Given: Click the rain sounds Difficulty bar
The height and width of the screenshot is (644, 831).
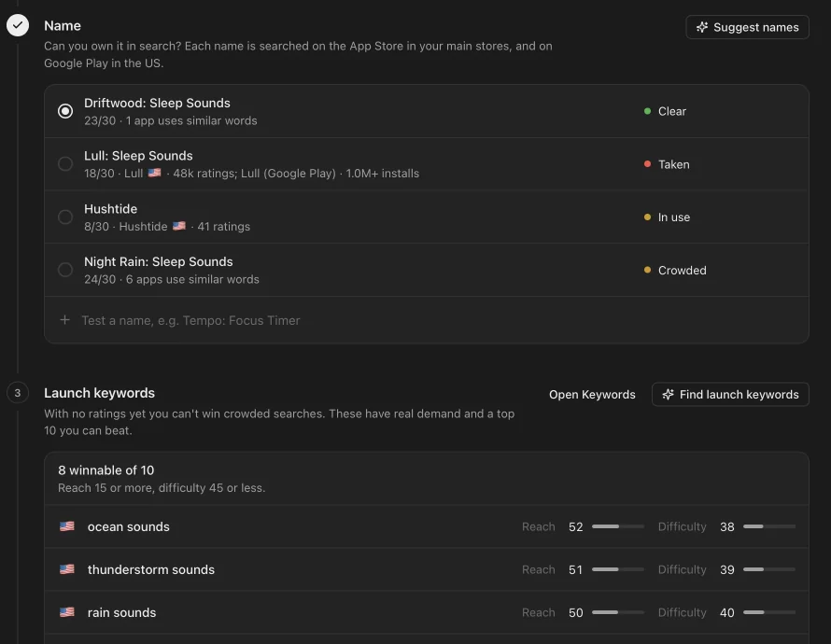Looking at the screenshot, I should (x=769, y=612).
